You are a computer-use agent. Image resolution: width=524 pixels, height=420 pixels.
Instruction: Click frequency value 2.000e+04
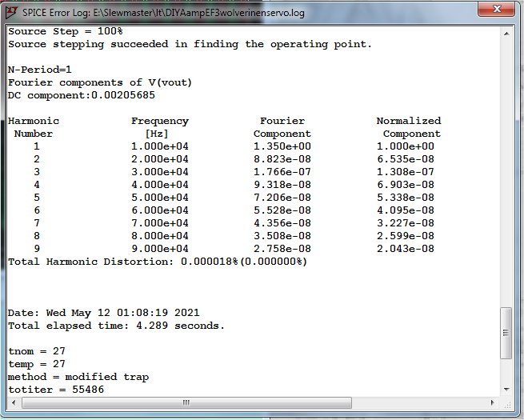160,159
